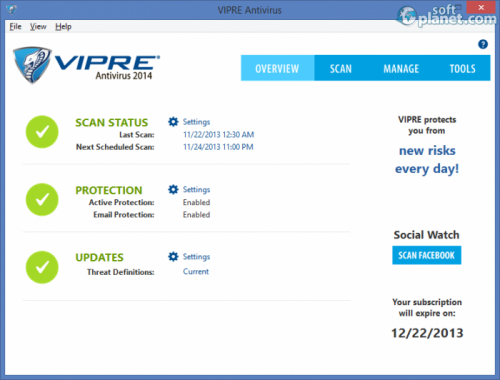The image size is (500, 380).
Task: Open the Help menu
Action: 63,26
